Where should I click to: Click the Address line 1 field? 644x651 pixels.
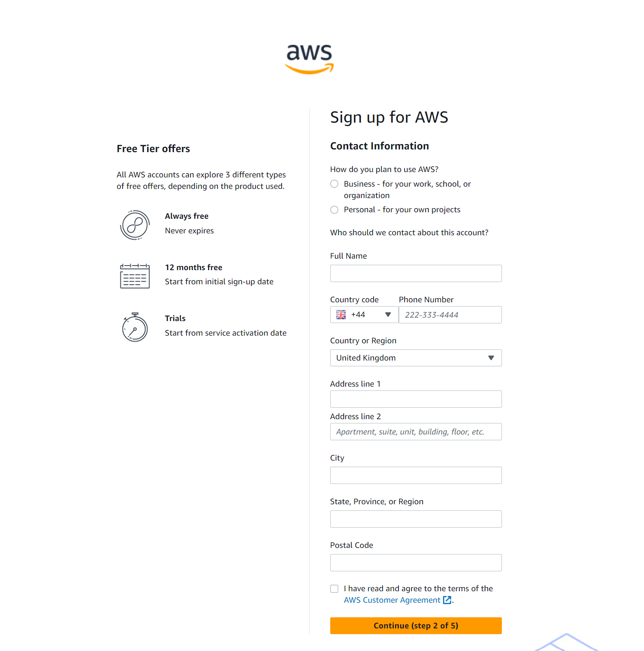[x=416, y=399]
